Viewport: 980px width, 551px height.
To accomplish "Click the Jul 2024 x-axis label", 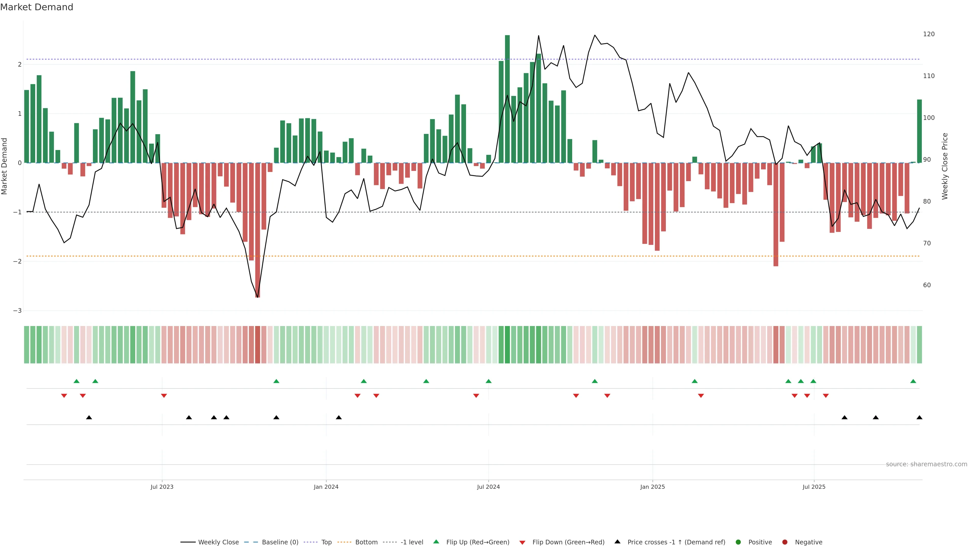I will (488, 487).
